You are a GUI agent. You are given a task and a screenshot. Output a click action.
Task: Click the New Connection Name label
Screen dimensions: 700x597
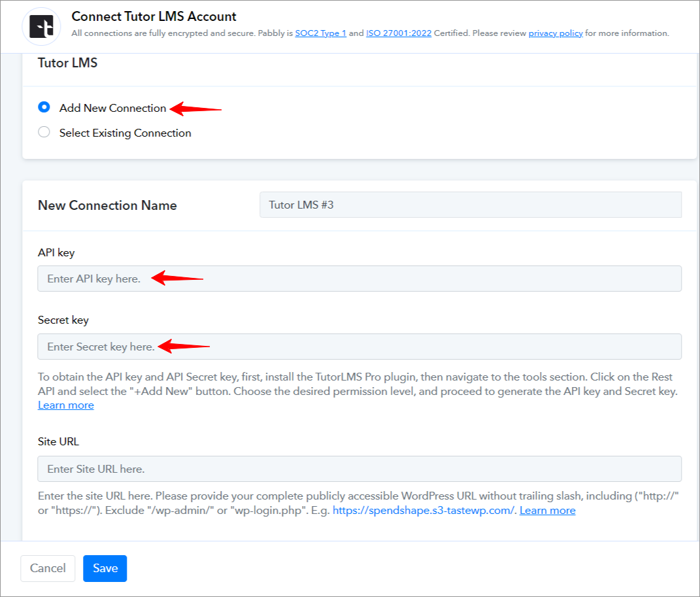pos(107,205)
